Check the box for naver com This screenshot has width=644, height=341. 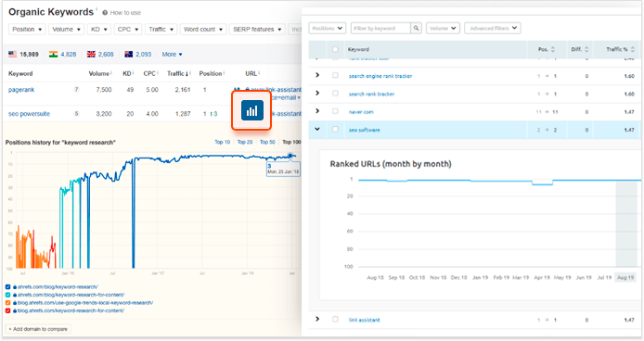point(335,111)
